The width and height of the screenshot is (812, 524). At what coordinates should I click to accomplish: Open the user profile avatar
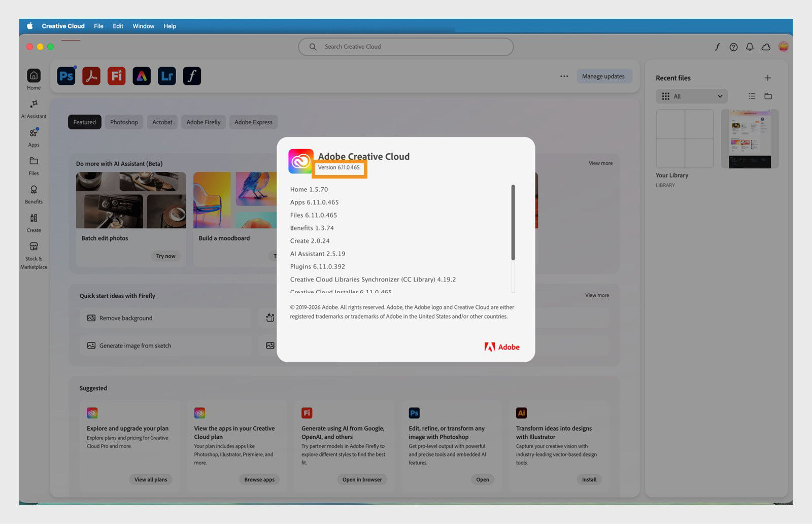point(783,47)
